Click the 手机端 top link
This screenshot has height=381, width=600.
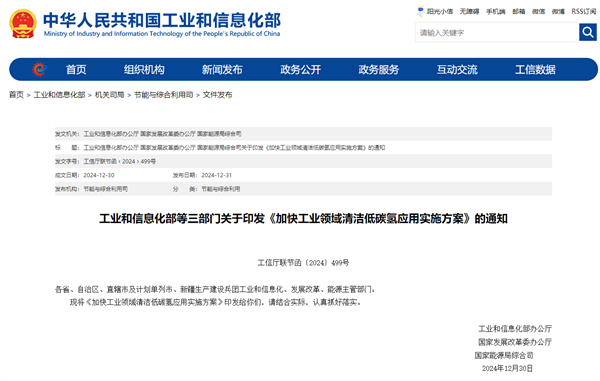point(496,11)
